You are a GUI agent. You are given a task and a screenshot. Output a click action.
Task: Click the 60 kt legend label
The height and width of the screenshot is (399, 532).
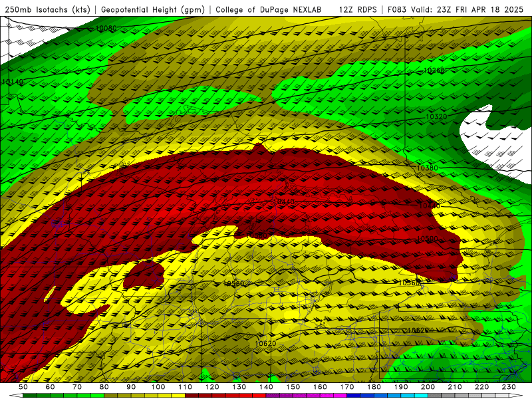pyautogui.click(x=51, y=387)
